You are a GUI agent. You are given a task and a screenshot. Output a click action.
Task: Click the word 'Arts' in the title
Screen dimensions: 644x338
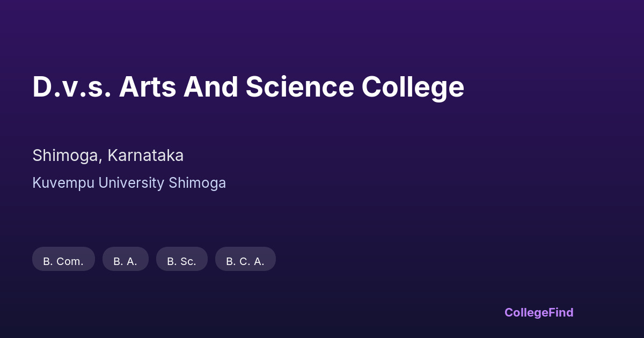(x=148, y=87)
